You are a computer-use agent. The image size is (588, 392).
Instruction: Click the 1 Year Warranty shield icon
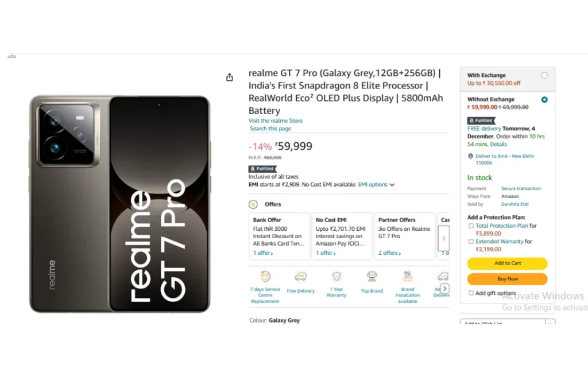pyautogui.click(x=336, y=277)
